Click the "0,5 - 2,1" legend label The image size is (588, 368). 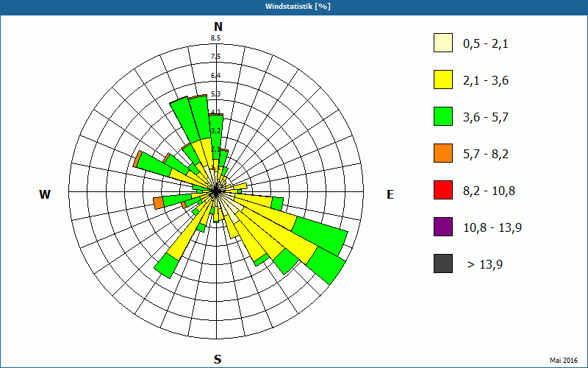click(486, 44)
